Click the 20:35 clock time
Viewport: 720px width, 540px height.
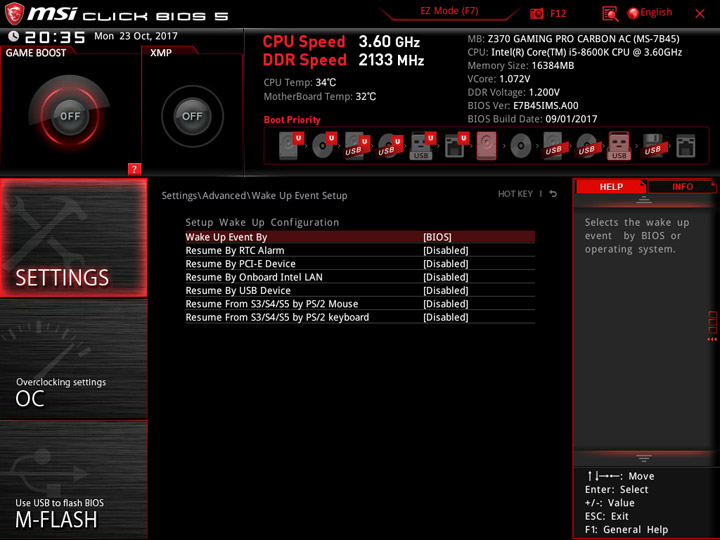[x=55, y=37]
